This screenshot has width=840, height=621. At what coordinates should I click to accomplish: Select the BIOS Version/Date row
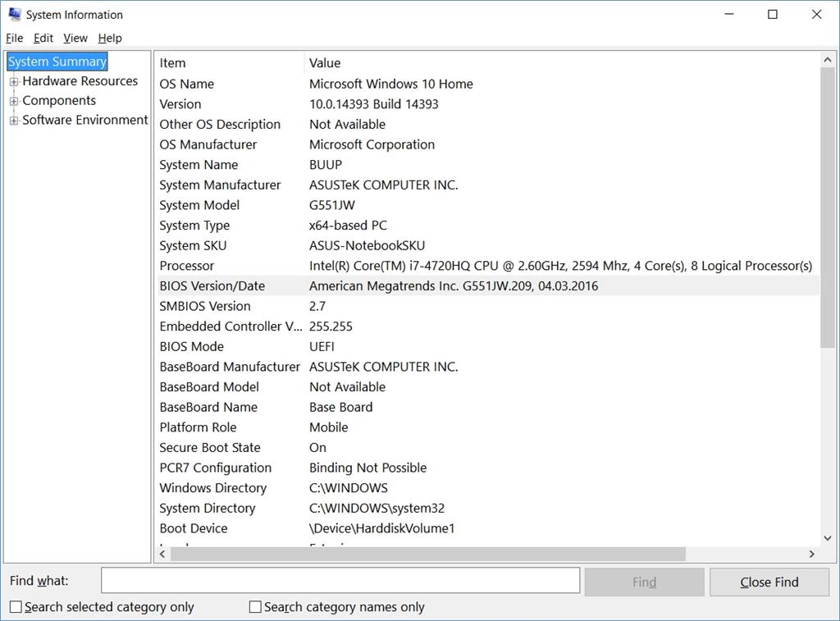pyautogui.click(x=487, y=285)
